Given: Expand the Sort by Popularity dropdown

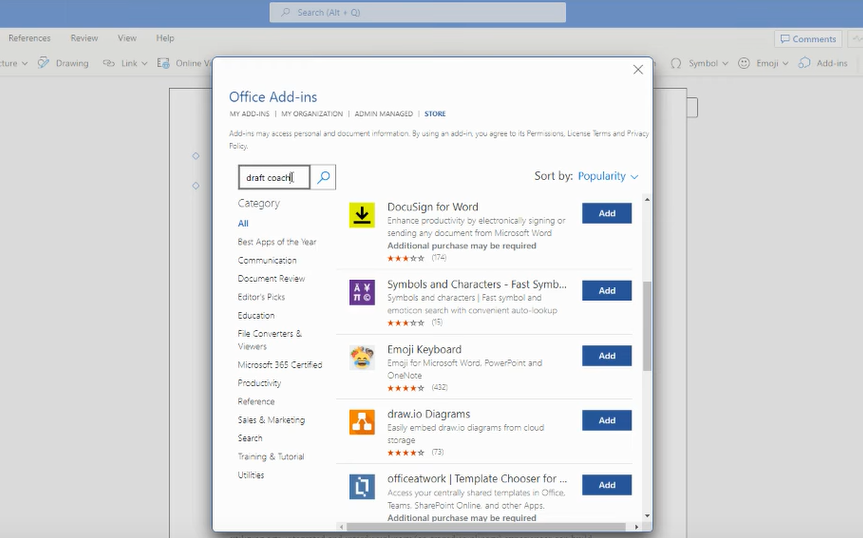Looking at the screenshot, I should click(x=608, y=176).
